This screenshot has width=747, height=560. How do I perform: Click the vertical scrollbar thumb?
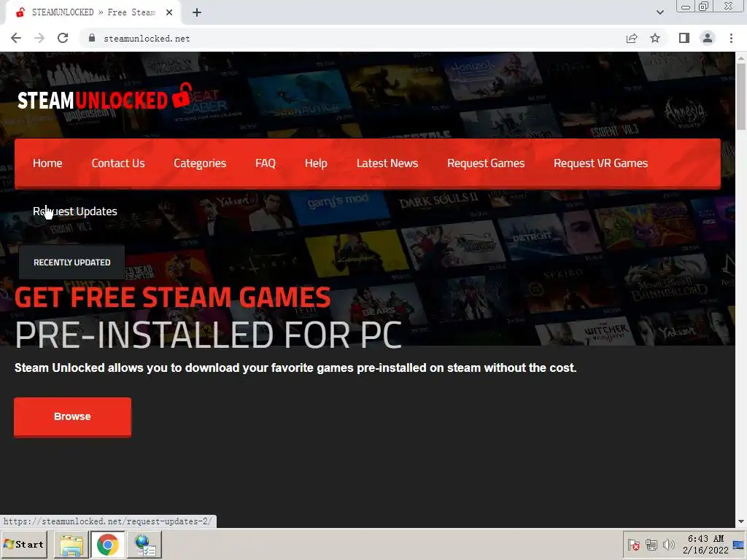(741, 96)
